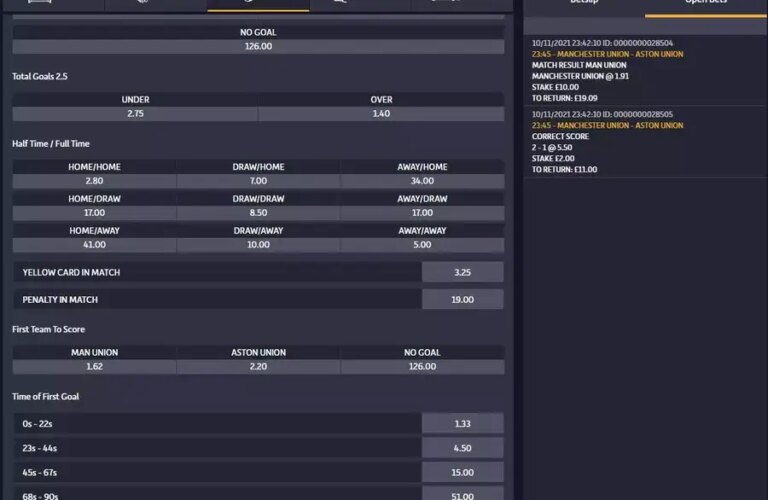768x500 pixels.
Task: Click timestamp line with ID 0000000028505
Action: (x=602, y=114)
